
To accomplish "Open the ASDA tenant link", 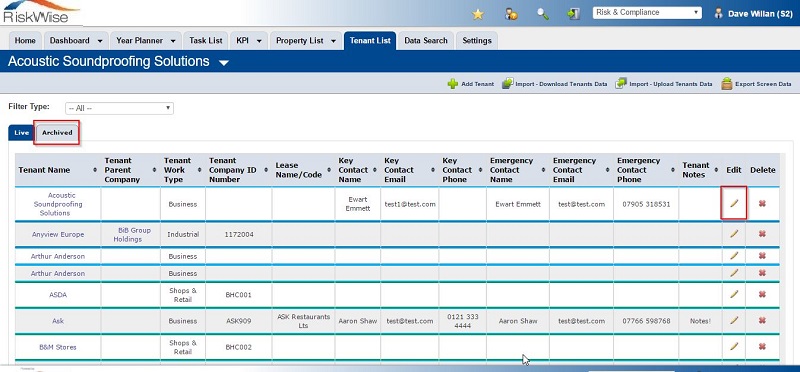I will click(x=58, y=295).
